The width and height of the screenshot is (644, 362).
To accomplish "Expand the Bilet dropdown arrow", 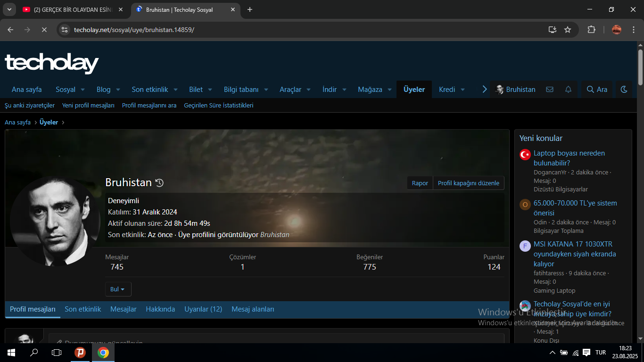I will [x=210, y=90].
